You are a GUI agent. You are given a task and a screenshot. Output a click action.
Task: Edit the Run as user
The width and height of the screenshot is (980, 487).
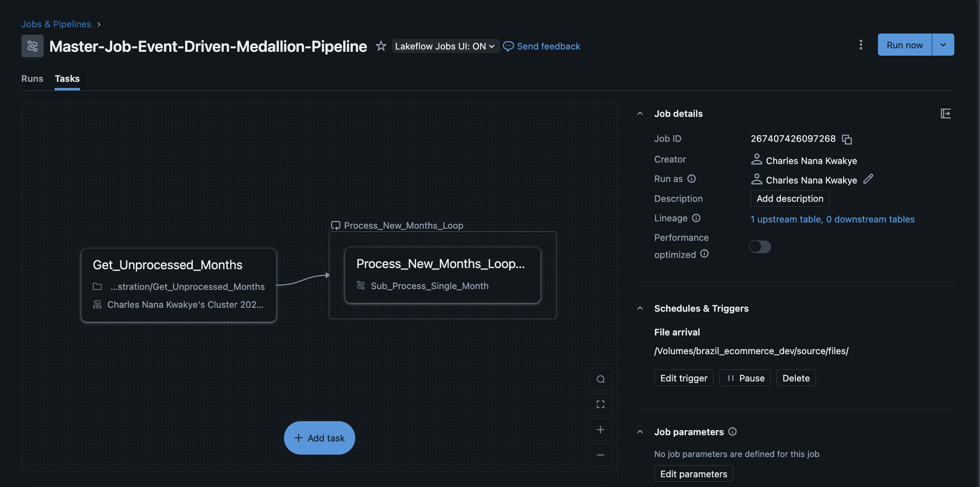coord(868,179)
